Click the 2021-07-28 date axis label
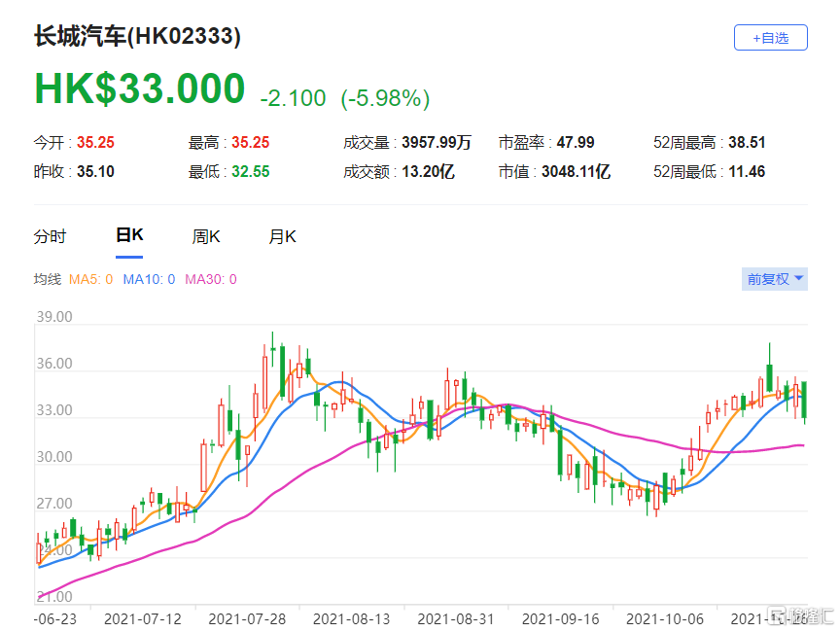 tap(247, 619)
